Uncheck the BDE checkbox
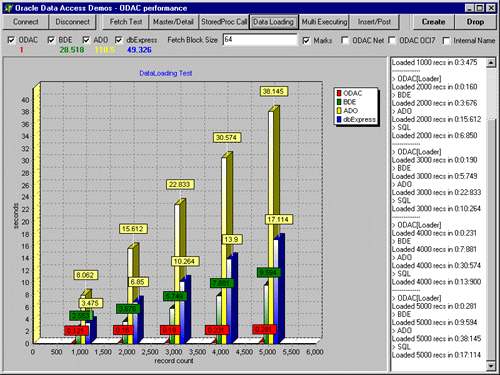The height and width of the screenshot is (375, 500). (51, 40)
